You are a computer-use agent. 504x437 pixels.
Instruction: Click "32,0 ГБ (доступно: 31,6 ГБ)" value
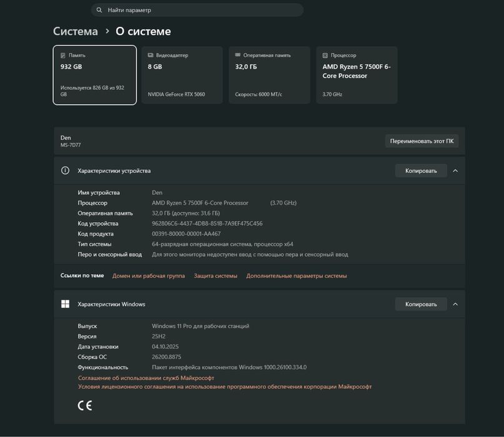[185, 213]
